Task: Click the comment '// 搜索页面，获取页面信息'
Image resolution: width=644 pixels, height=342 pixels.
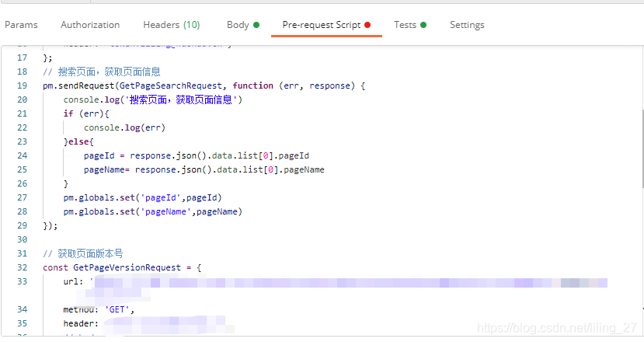Action: (x=102, y=72)
